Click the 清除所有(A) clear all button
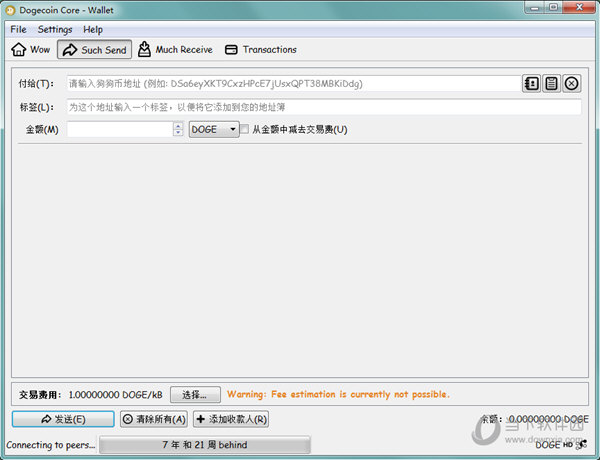The image size is (600, 460). click(154, 419)
